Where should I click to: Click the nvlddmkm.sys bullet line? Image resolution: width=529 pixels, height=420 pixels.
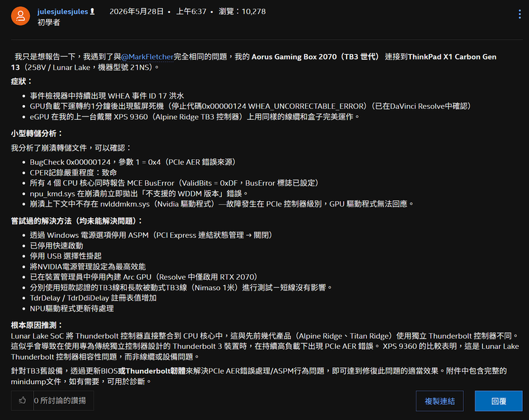[x=222, y=204]
